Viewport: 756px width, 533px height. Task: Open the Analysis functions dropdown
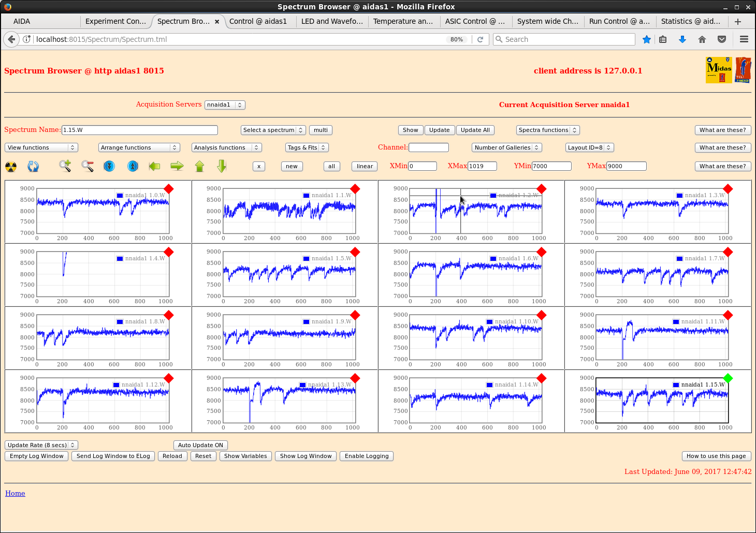click(x=227, y=147)
